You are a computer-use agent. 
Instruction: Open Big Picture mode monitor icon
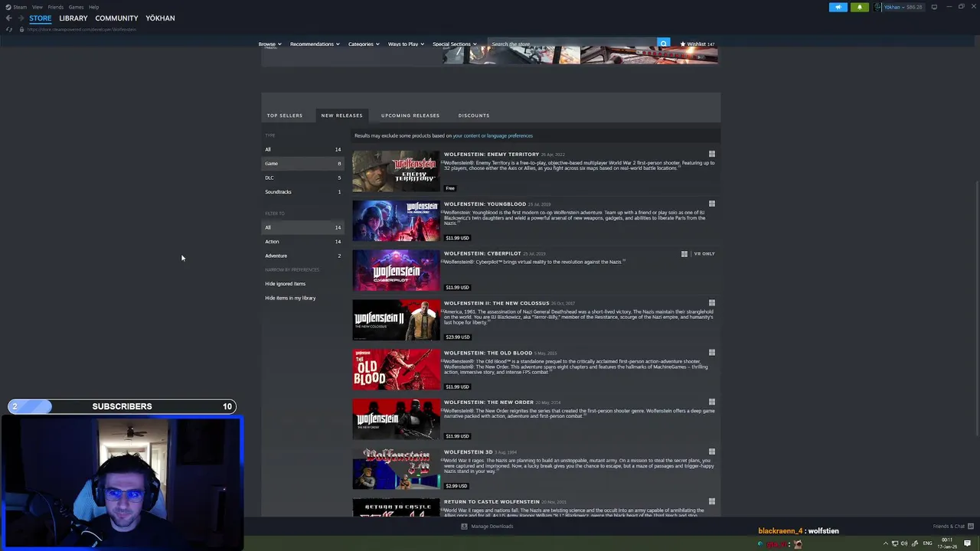click(934, 7)
